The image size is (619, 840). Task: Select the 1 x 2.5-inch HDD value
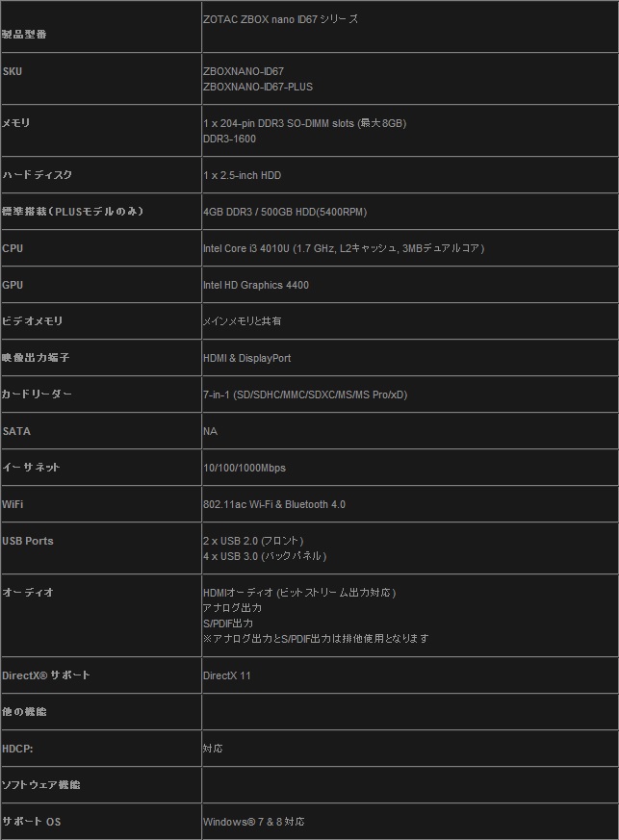(242, 175)
